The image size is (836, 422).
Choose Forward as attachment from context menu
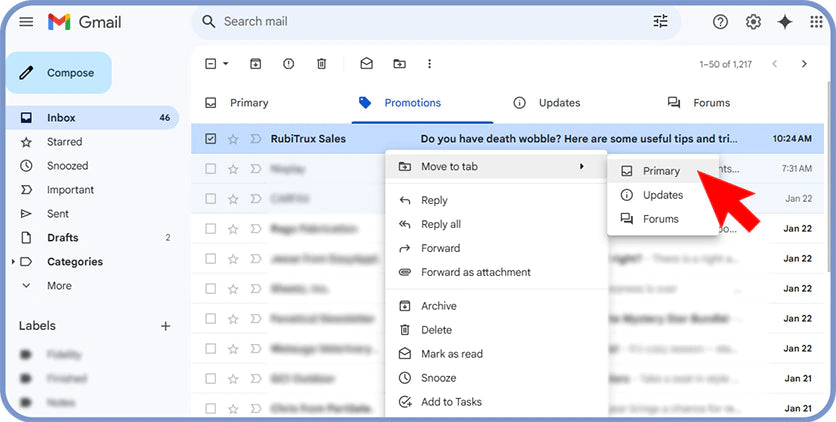475,272
